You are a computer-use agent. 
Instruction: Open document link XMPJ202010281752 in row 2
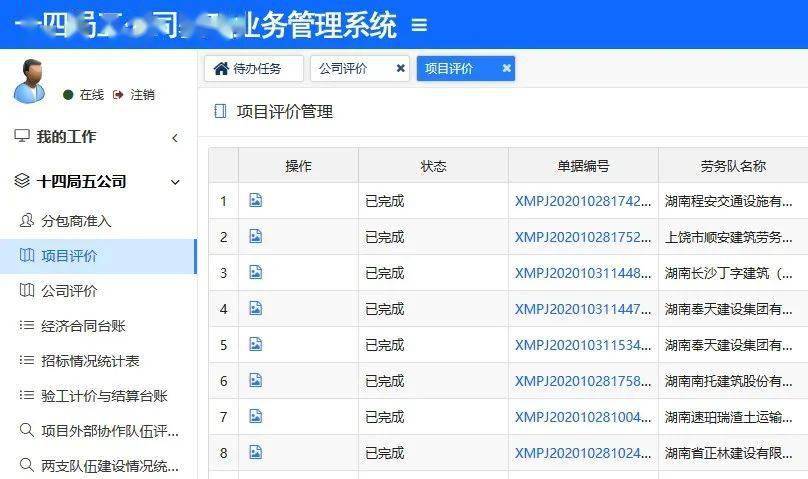tap(582, 237)
